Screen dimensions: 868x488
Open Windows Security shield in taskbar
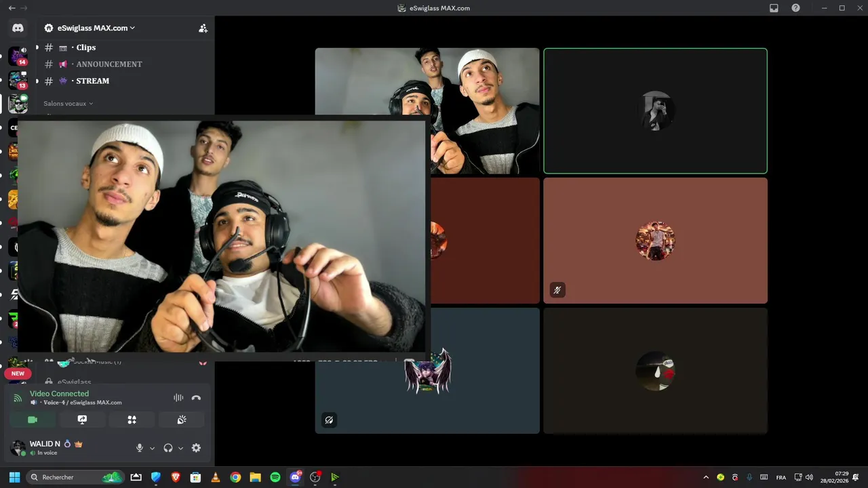point(156,477)
